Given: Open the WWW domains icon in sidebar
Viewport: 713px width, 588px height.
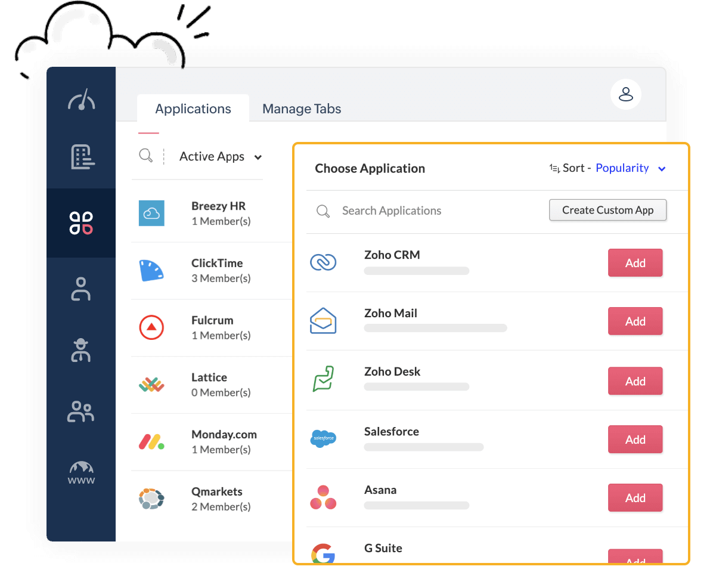Looking at the screenshot, I should click(x=82, y=473).
